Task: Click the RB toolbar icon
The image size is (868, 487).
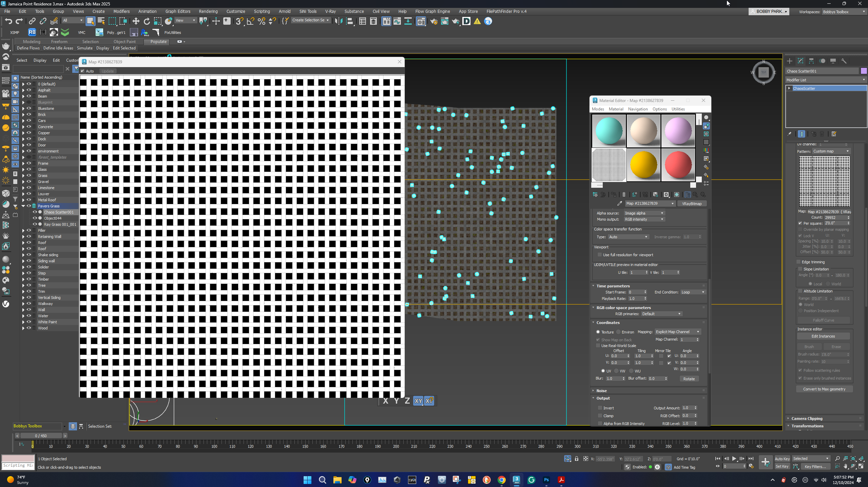Action: [x=32, y=32]
